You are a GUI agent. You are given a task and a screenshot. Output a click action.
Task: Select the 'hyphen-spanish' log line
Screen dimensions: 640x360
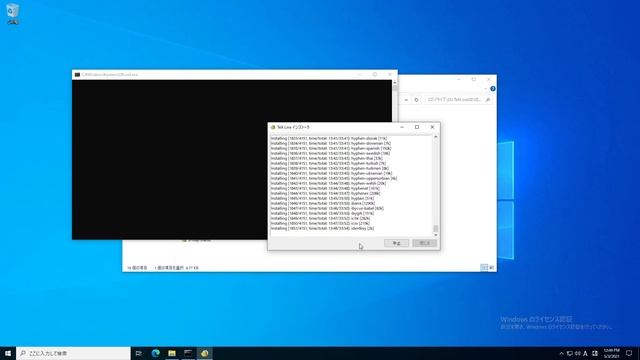(331, 149)
